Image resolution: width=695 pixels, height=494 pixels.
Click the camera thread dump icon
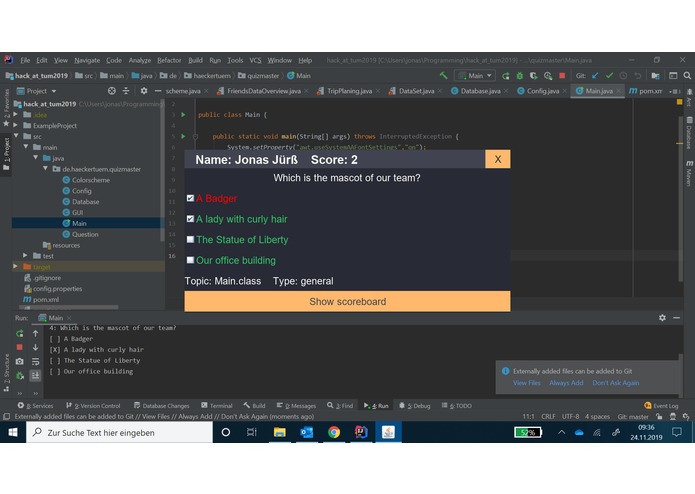point(20,362)
